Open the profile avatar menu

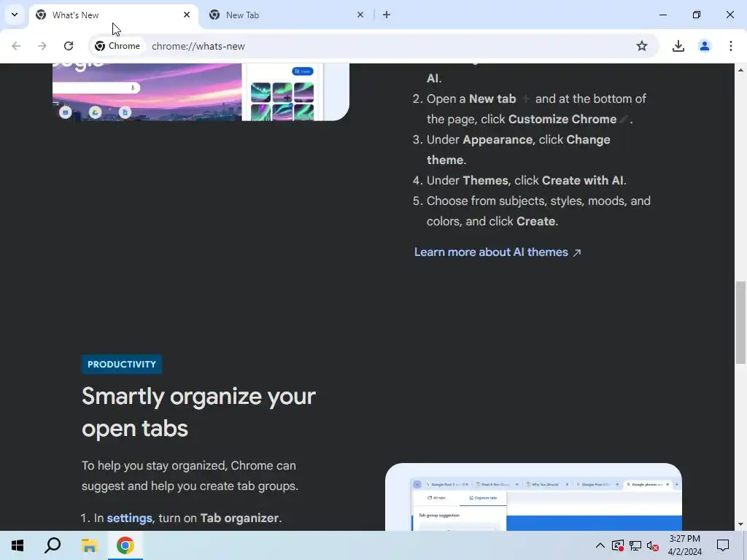704,46
